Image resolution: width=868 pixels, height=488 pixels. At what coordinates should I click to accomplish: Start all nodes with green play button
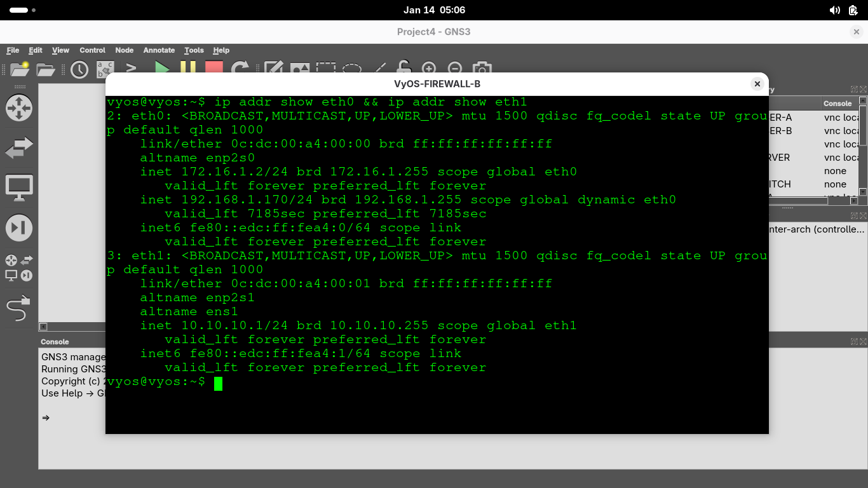[x=162, y=69]
